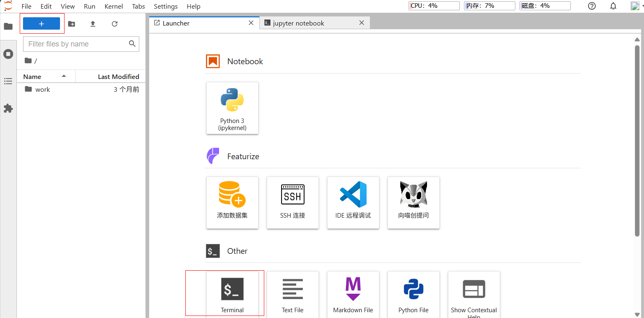Open the View menu
This screenshot has height=318, width=644.
(x=68, y=6)
